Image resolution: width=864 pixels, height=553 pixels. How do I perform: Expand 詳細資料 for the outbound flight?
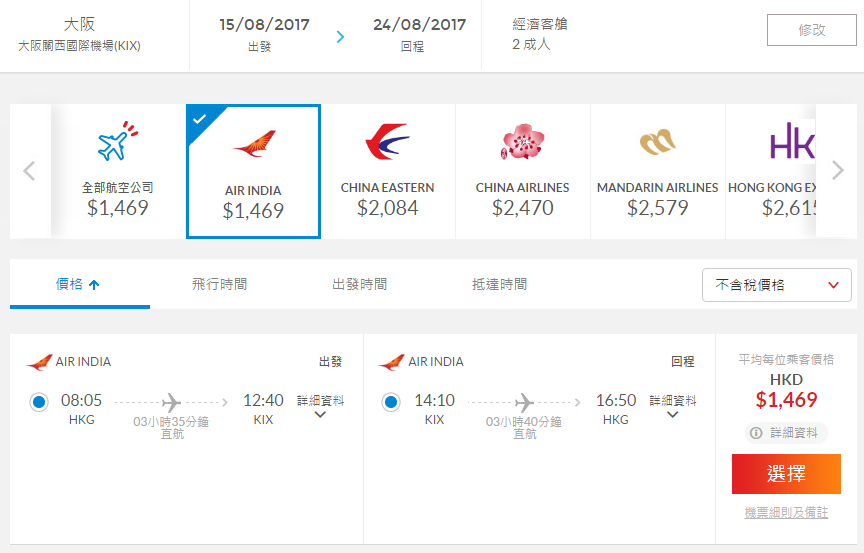click(x=320, y=406)
